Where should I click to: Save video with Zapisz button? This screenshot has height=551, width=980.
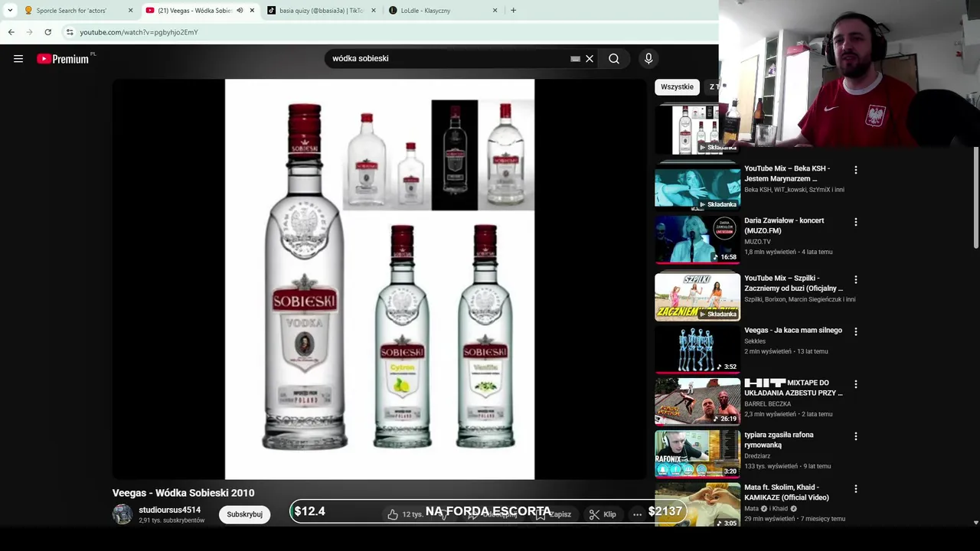554,514
